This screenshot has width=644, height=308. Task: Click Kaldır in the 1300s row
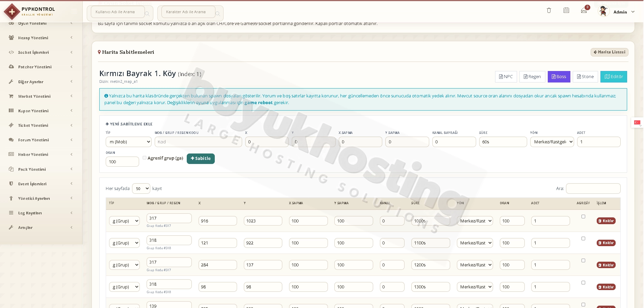(606, 287)
